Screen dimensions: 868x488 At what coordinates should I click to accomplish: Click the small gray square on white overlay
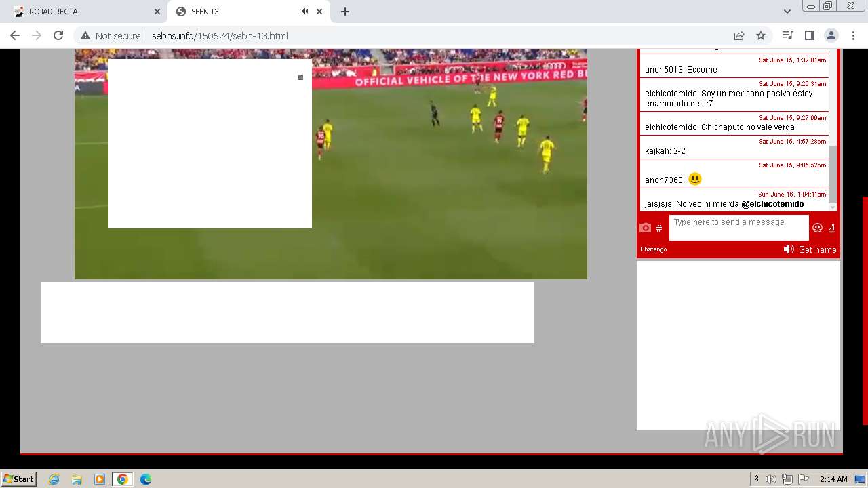pyautogui.click(x=300, y=77)
